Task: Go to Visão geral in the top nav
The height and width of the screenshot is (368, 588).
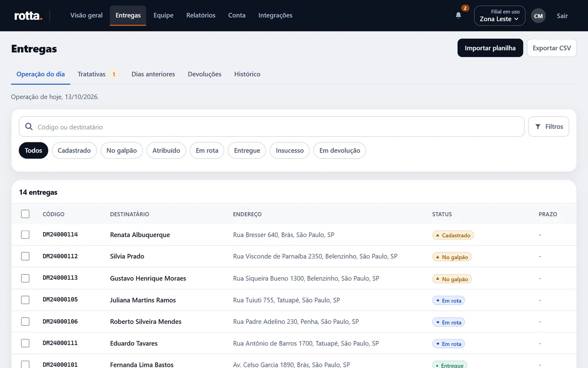Action: [x=87, y=16]
